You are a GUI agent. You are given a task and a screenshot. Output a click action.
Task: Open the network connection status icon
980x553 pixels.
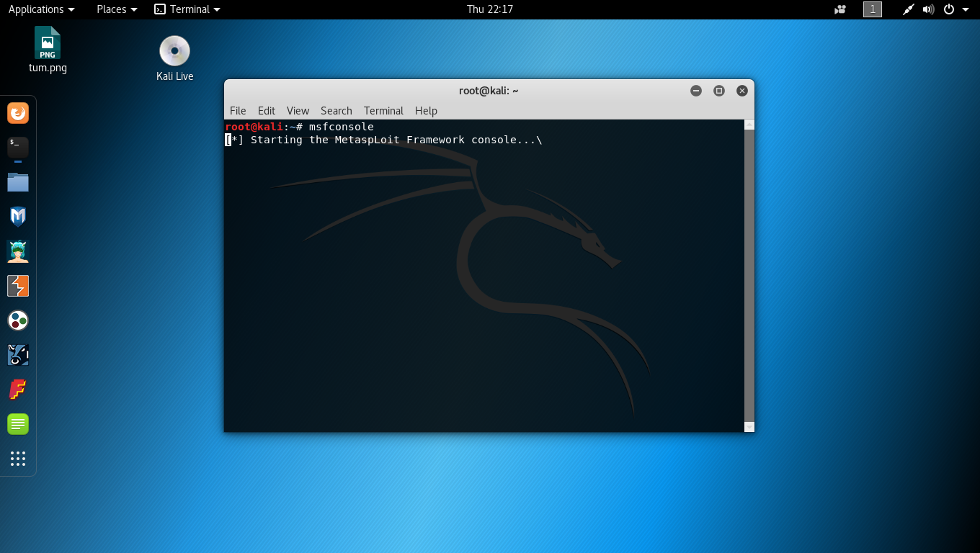[x=909, y=9]
